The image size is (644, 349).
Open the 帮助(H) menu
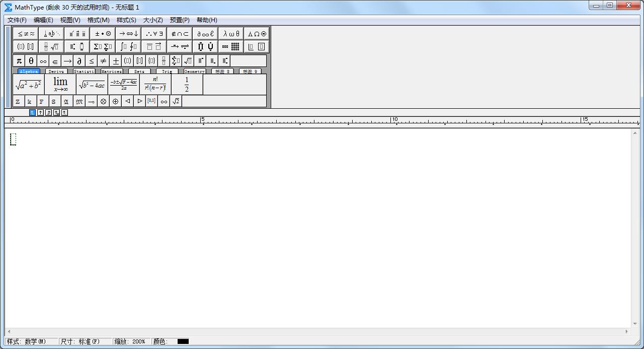coord(207,20)
